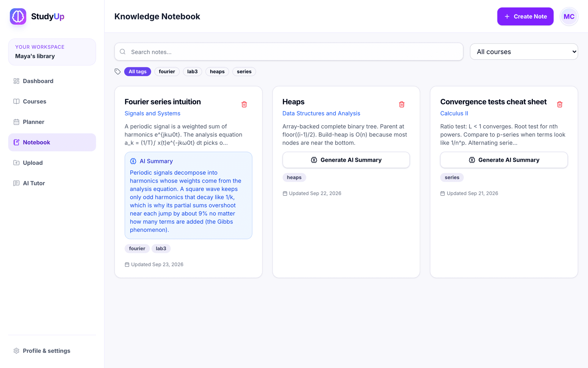The height and width of the screenshot is (368, 588).
Task: Click the Heaps note body text
Action: pos(345,135)
